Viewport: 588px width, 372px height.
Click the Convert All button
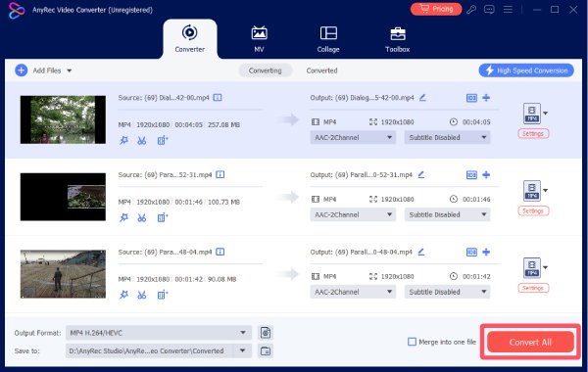pos(530,342)
